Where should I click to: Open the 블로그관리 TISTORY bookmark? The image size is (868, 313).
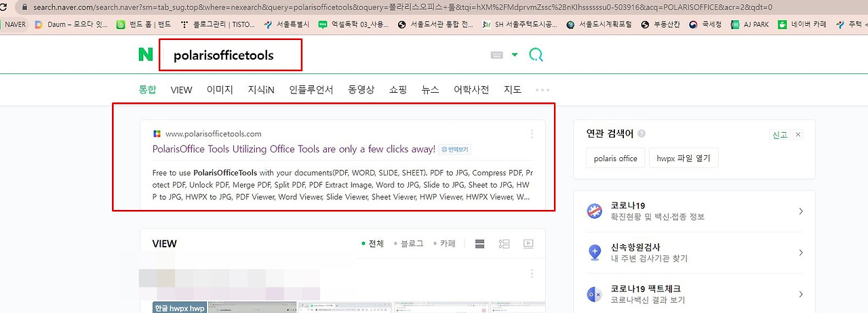pyautogui.click(x=218, y=24)
